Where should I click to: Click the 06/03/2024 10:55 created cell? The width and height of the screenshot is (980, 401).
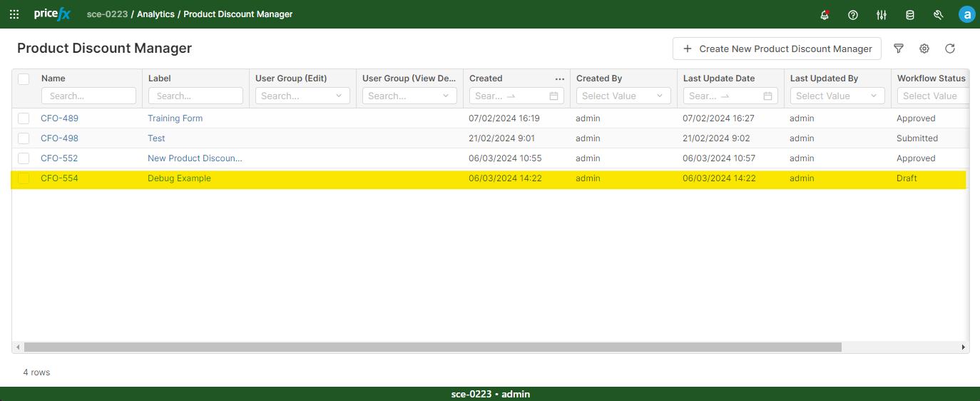point(505,158)
